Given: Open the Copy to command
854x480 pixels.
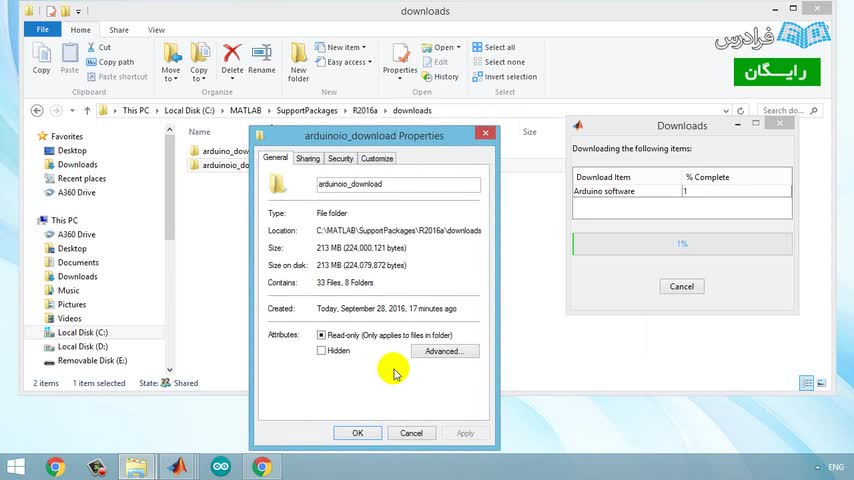Looking at the screenshot, I should coord(199,62).
